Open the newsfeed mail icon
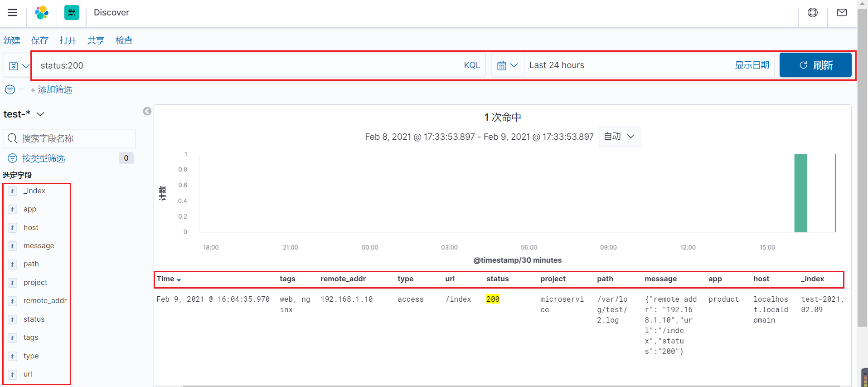 [x=842, y=13]
